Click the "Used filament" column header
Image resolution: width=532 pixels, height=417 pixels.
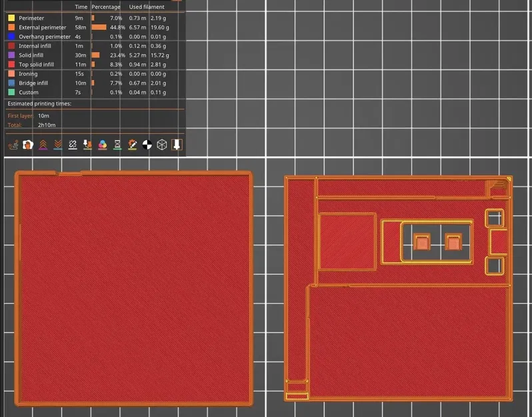tap(147, 7)
